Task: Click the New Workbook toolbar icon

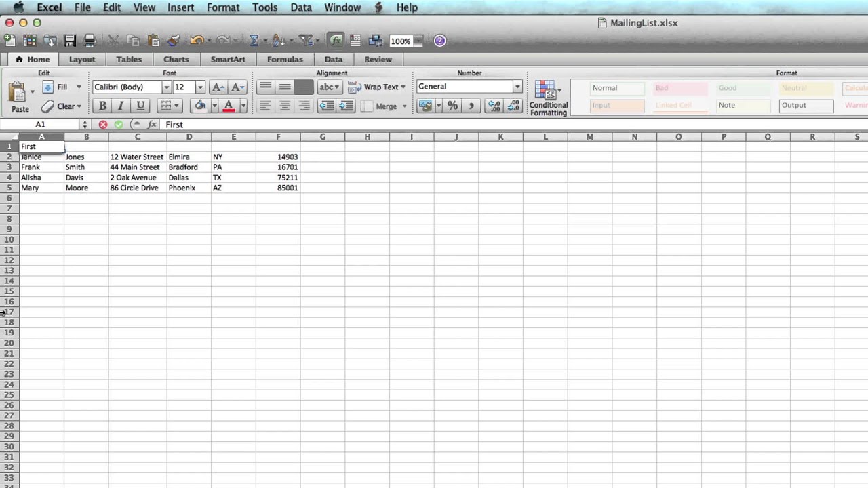Action: [x=9, y=41]
